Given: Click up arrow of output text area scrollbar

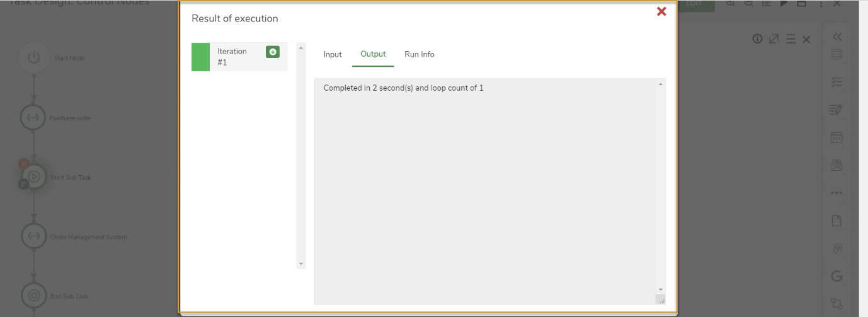Looking at the screenshot, I should (x=660, y=84).
